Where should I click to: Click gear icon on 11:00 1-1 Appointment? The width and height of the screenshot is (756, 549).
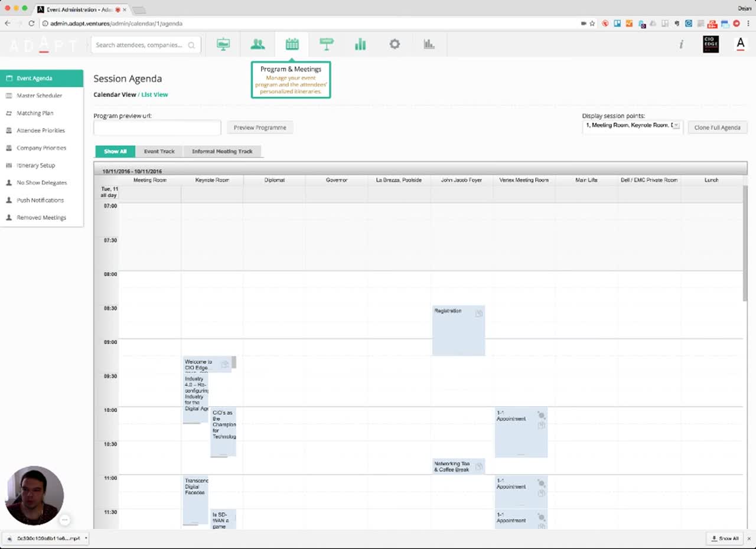click(541, 483)
